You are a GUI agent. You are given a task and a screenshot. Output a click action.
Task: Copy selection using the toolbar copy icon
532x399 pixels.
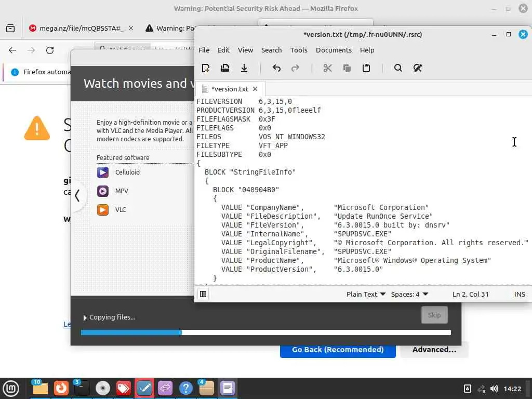click(347, 68)
